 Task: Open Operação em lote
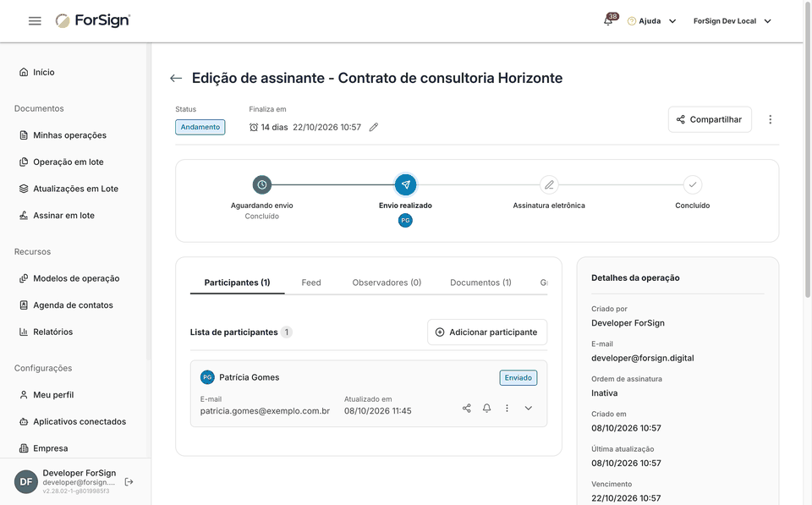click(x=61, y=162)
